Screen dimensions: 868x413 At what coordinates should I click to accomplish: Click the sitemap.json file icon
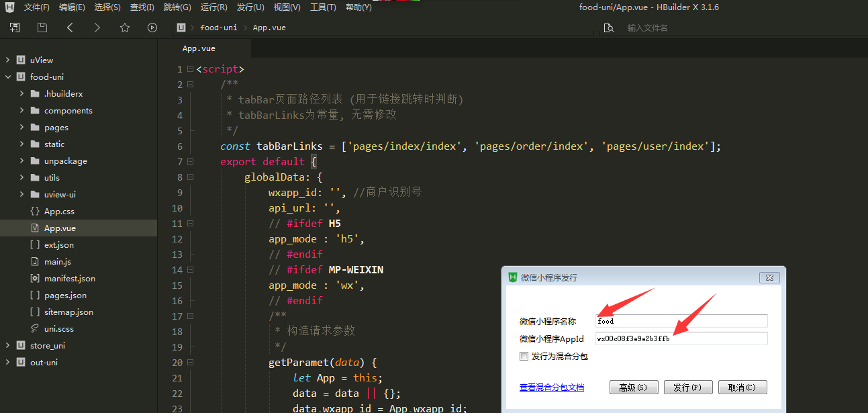coord(35,312)
